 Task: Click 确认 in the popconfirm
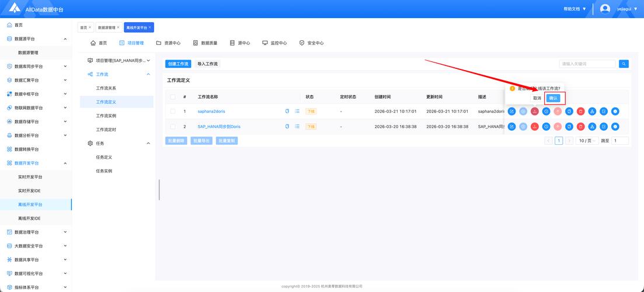pyautogui.click(x=554, y=98)
